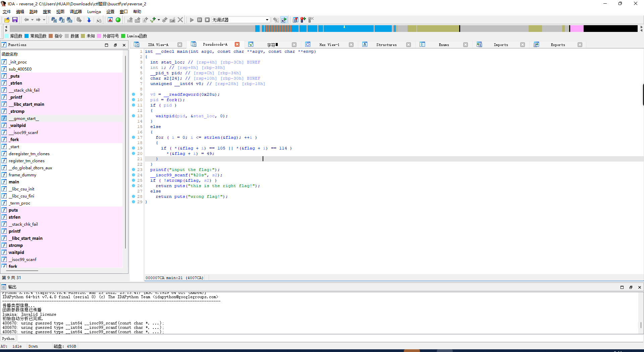Viewport: 644px width, 352px height.
Task: Close the Pseudocode-A tab
Action: pos(237,44)
